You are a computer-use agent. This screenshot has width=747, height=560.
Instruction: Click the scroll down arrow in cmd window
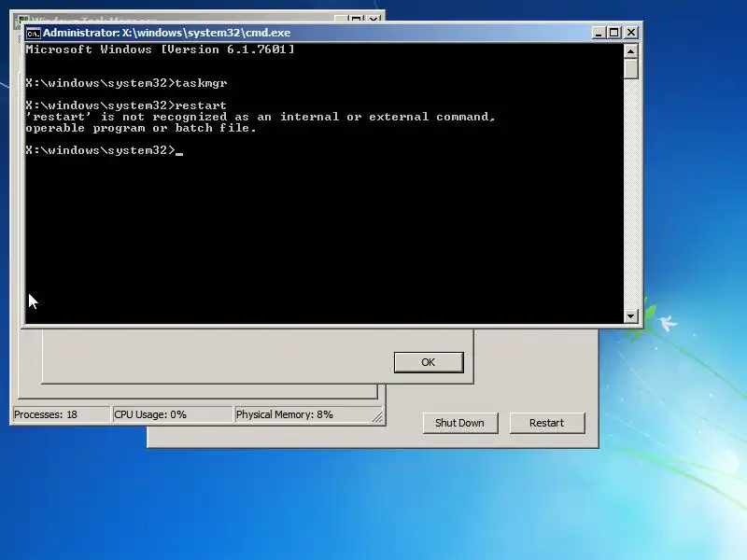(631, 315)
